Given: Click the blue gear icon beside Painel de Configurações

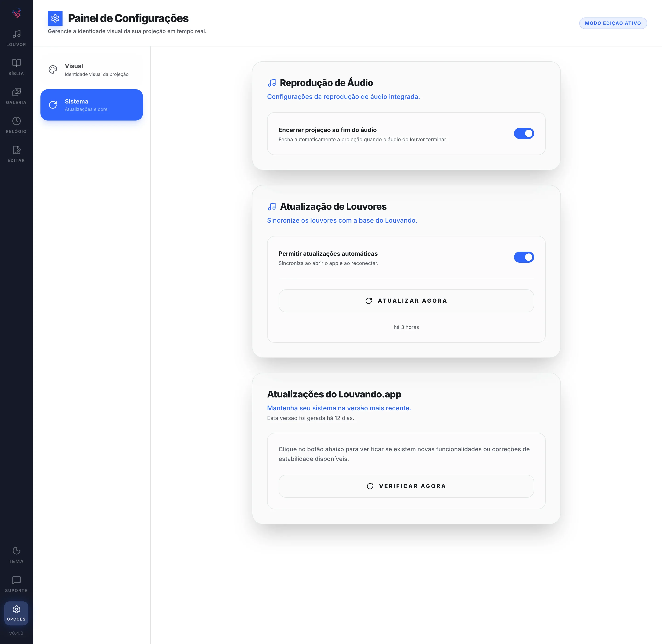Looking at the screenshot, I should pos(55,18).
